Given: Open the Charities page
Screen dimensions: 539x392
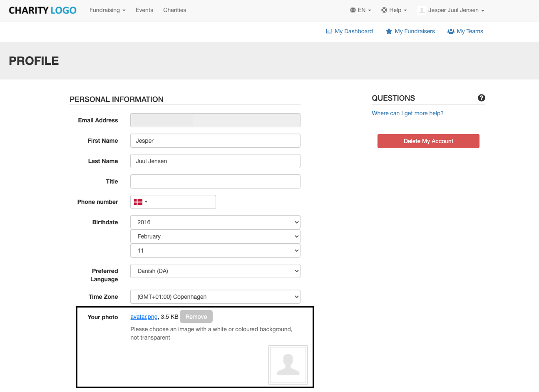Looking at the screenshot, I should tap(175, 10).
